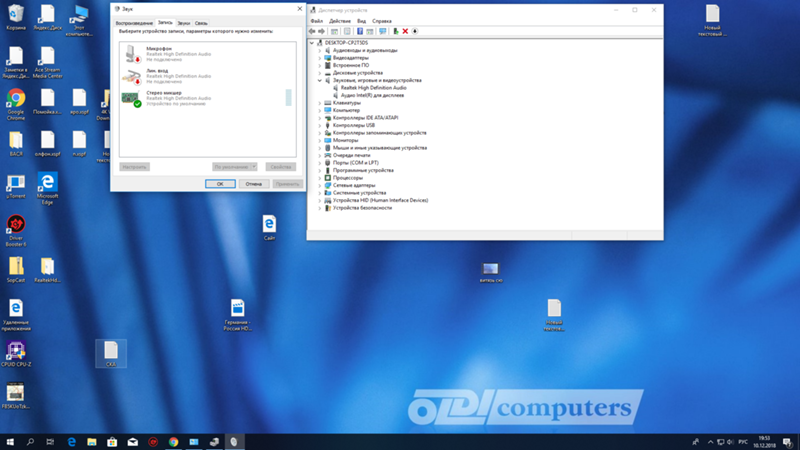Expand the Клавиатуры node
The image size is (800, 450).
320,103
